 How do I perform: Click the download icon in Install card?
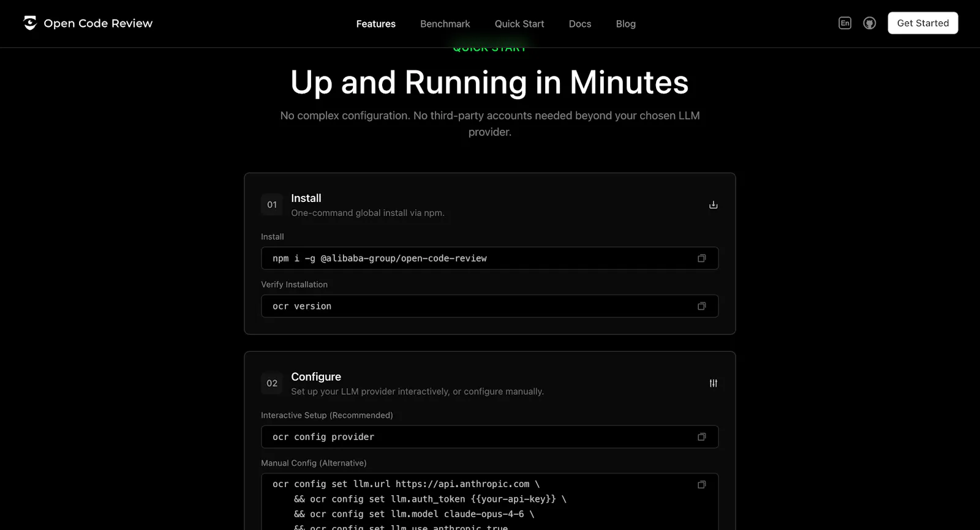(713, 204)
